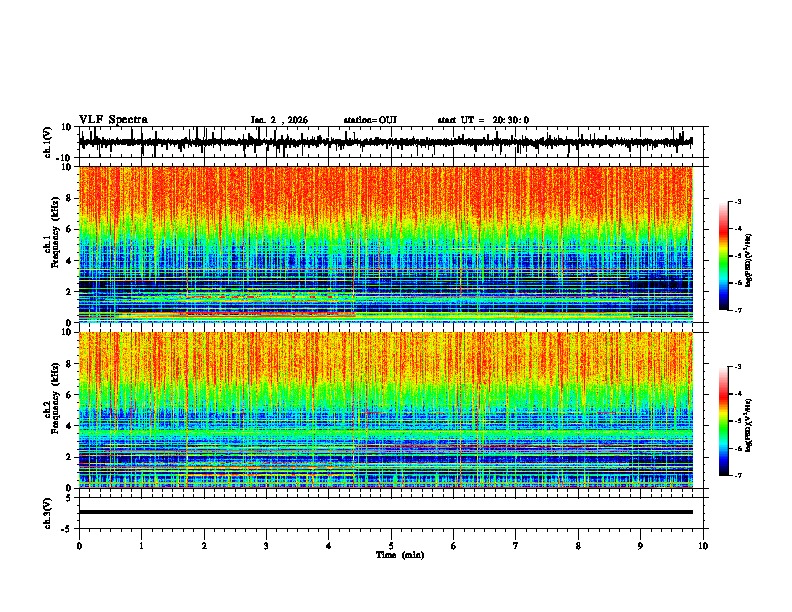Click time axis tick label "7"
Screen dimensions: 792x612
click(x=516, y=546)
